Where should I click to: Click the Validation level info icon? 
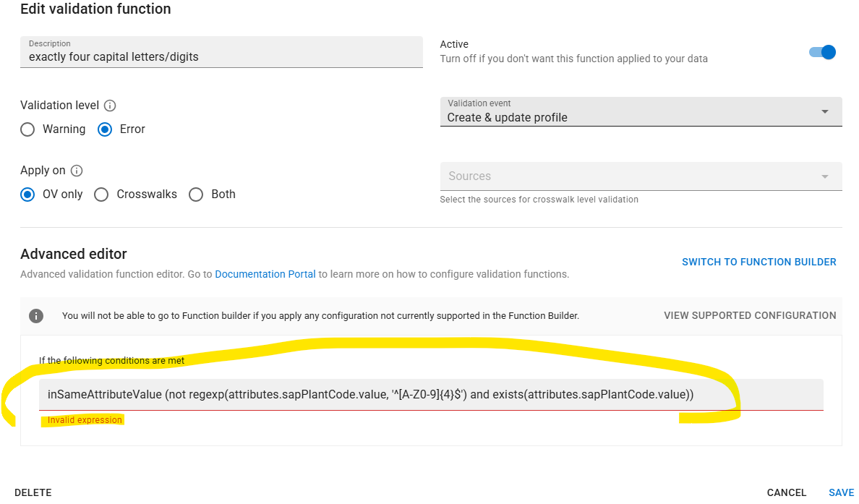111,106
